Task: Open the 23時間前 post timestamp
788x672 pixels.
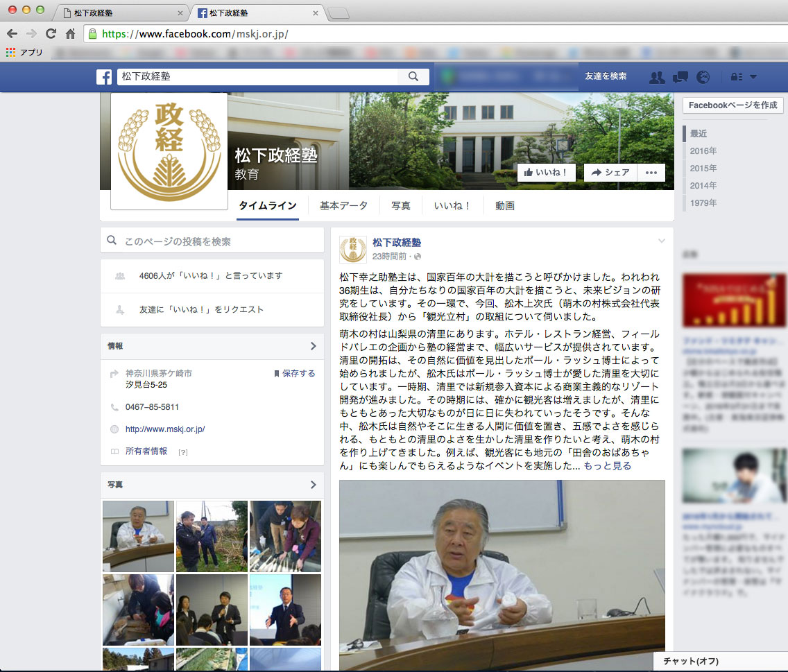Action: click(x=389, y=257)
